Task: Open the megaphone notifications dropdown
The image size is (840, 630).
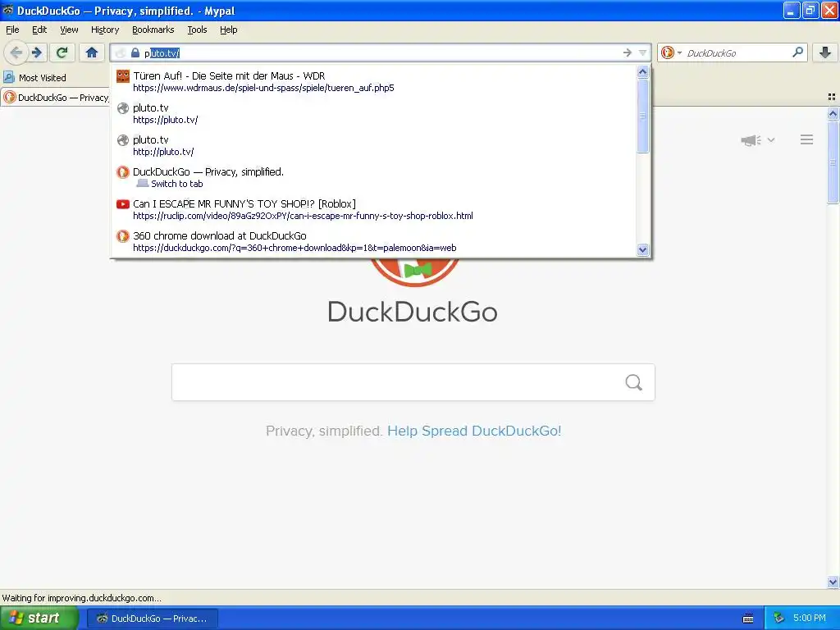Action: [757, 140]
